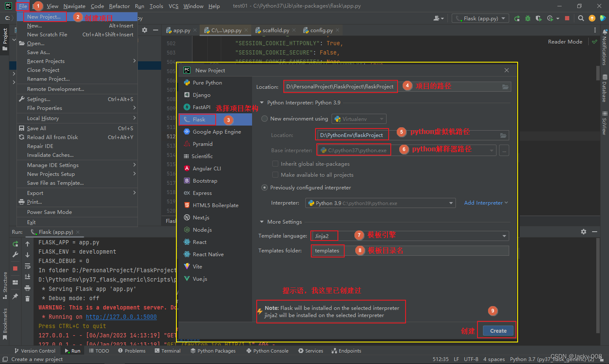Click the red Stop icon in top toolbar

[567, 18]
